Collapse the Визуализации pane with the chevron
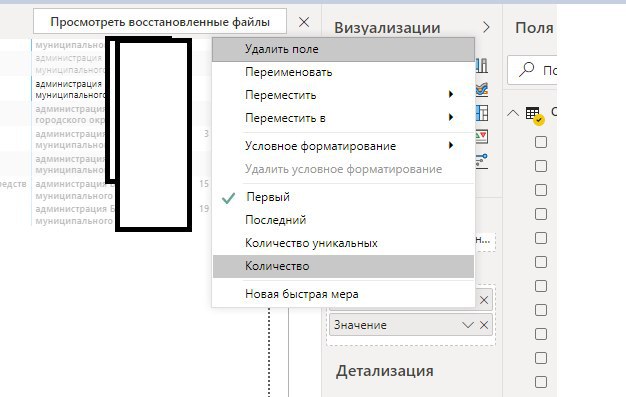 pyautogui.click(x=486, y=27)
